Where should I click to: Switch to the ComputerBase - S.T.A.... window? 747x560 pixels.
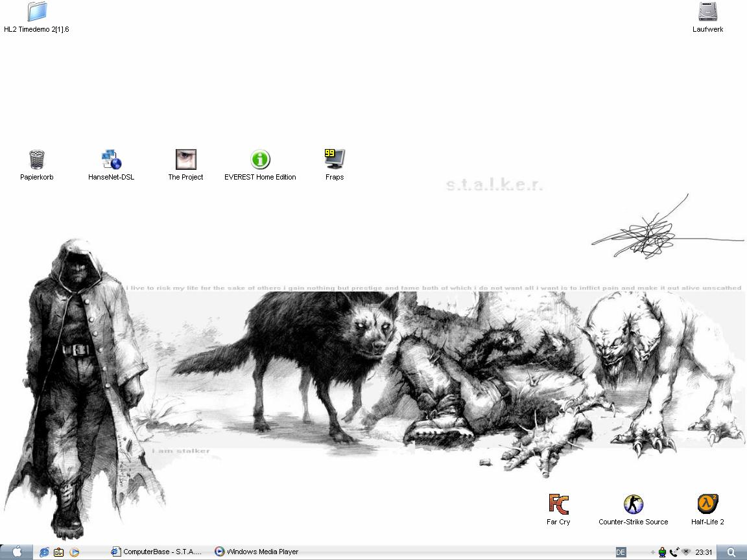[x=156, y=552]
